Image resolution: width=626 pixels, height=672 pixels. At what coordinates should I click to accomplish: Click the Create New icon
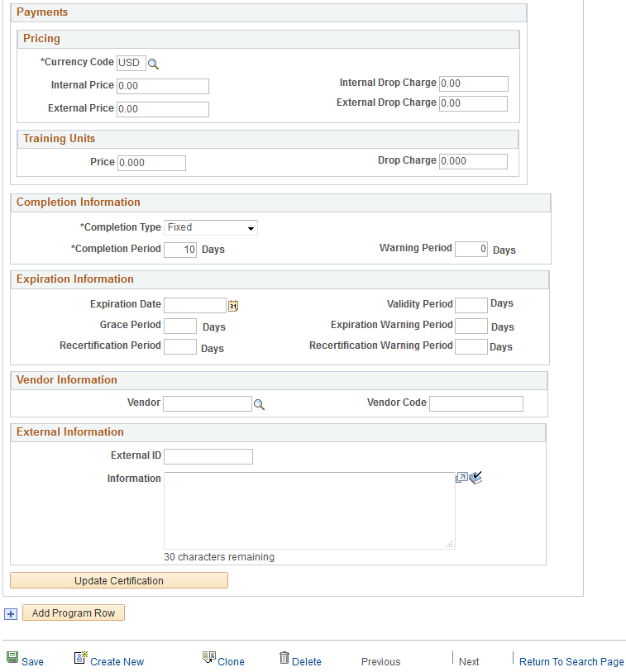point(80,657)
